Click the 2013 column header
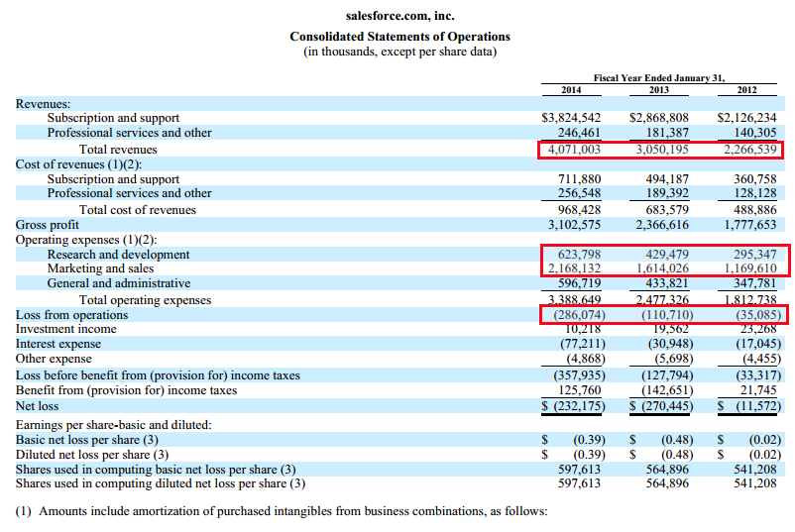 658,90
